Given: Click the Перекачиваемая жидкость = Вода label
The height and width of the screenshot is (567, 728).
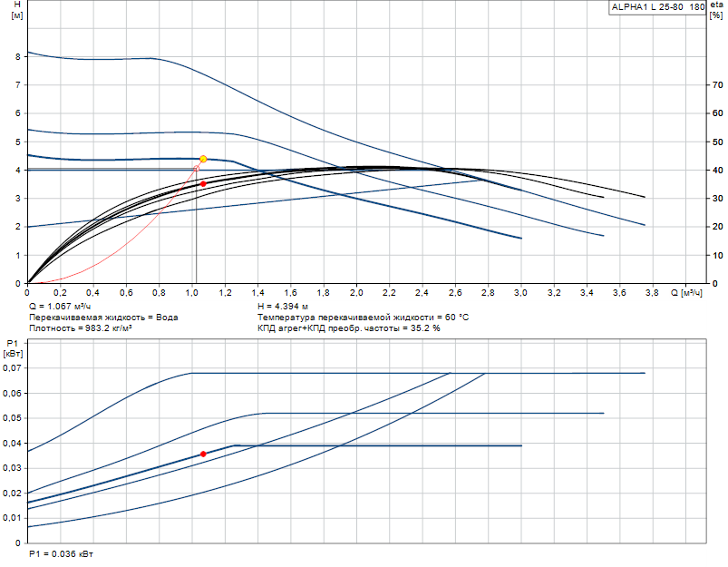Looking at the screenshot, I should (103, 318).
